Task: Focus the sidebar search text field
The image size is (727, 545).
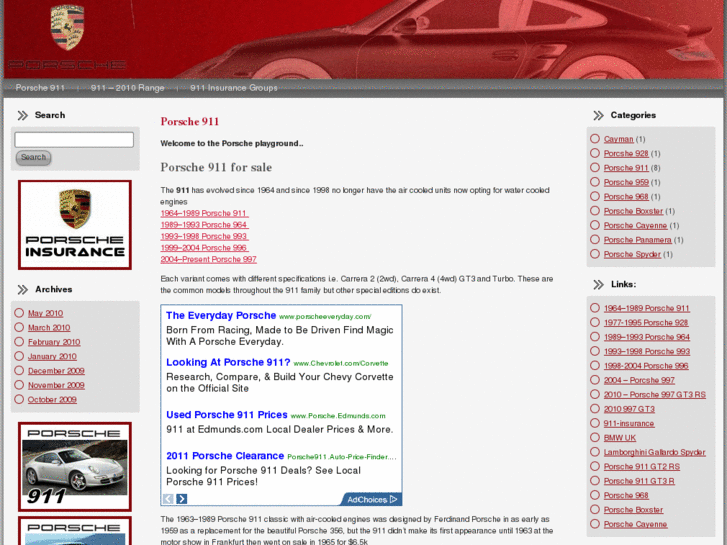Action: (x=74, y=140)
